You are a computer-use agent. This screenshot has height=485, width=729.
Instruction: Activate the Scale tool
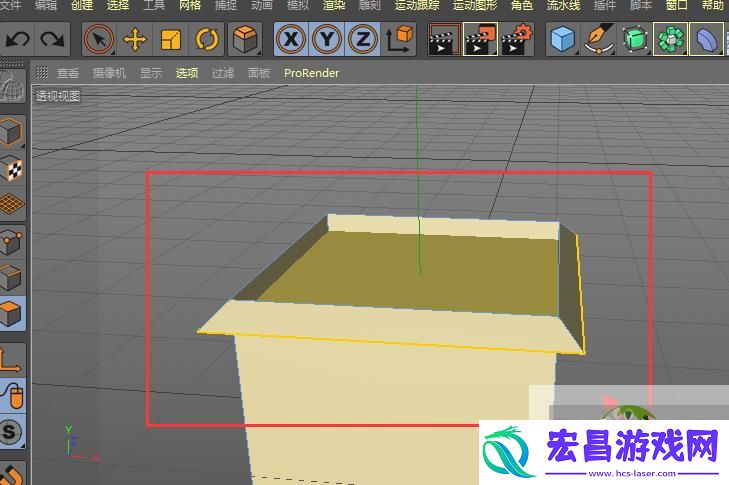(171, 40)
